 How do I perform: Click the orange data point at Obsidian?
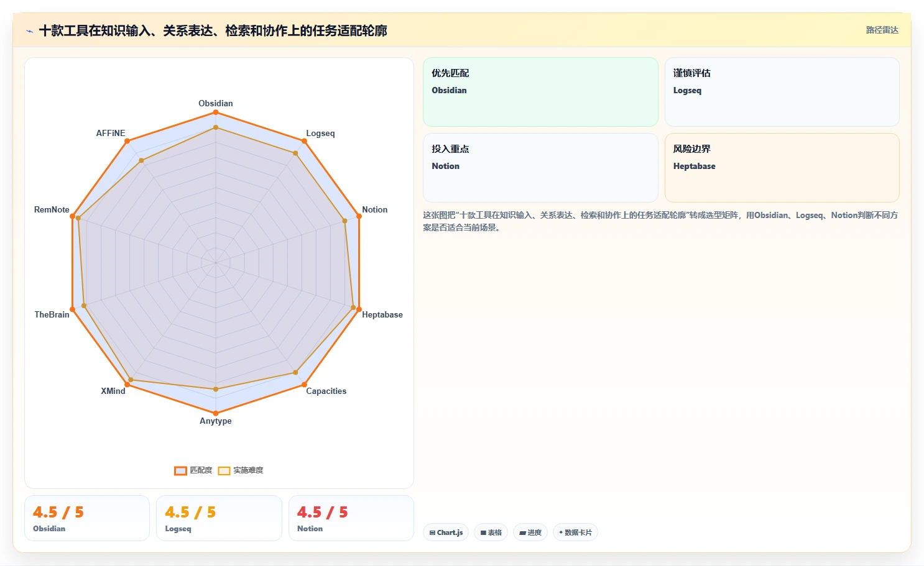216,112
